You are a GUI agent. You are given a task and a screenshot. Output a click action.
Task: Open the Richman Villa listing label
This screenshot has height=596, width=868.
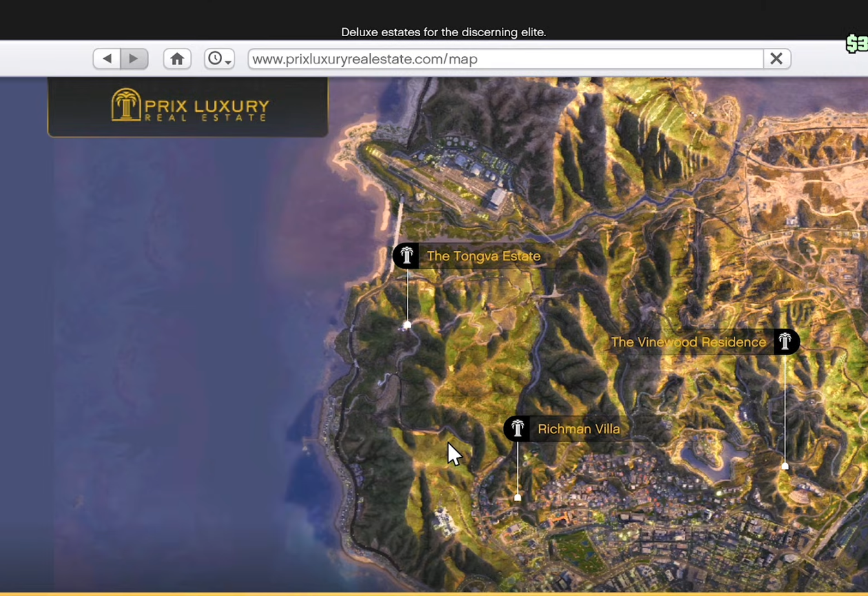click(578, 429)
